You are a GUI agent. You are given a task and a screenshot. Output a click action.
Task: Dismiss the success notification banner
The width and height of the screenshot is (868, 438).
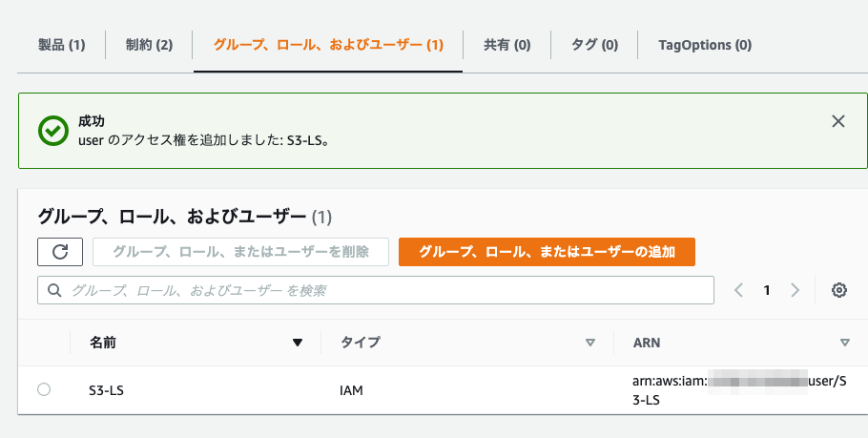838,121
